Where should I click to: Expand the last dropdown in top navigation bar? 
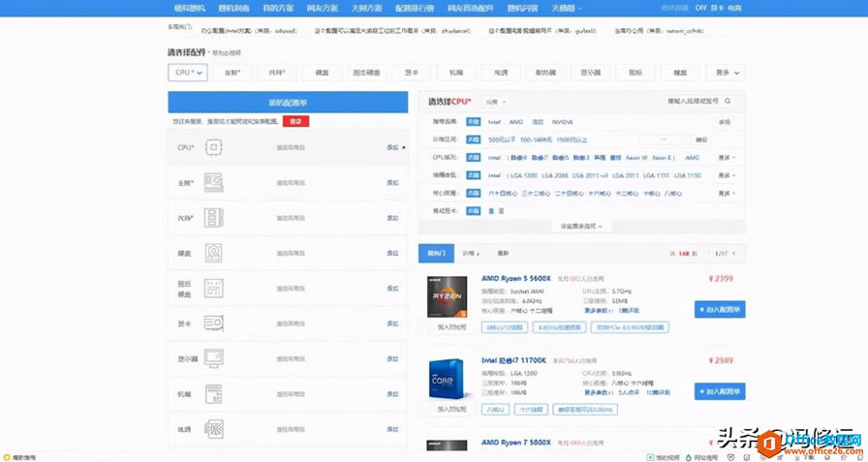coord(567,9)
